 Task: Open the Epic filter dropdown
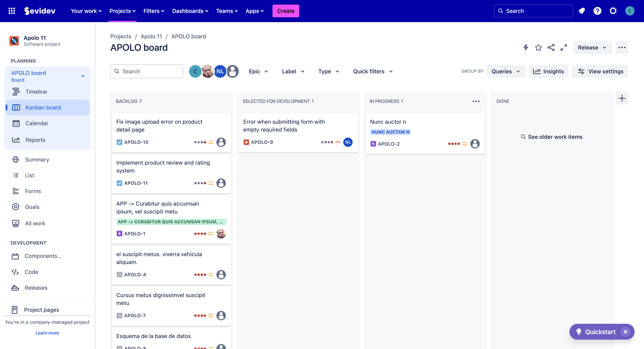click(258, 71)
